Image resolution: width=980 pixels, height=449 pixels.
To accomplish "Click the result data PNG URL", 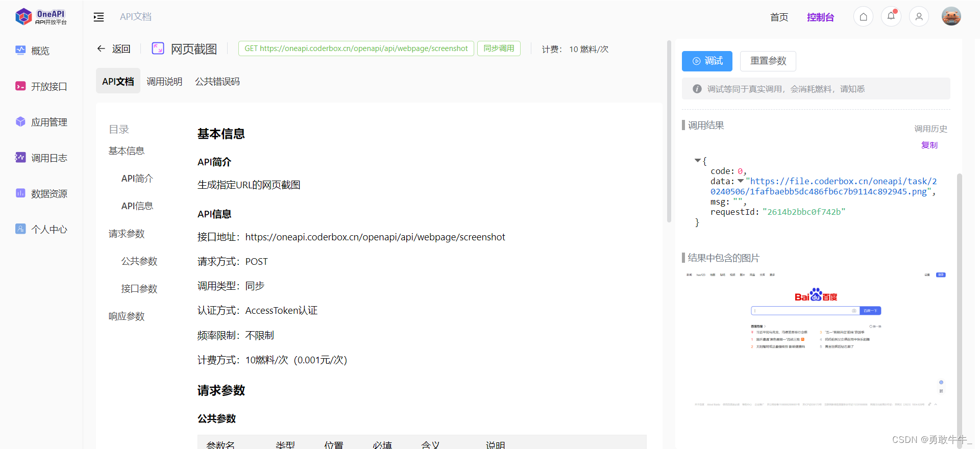I will [x=823, y=186].
